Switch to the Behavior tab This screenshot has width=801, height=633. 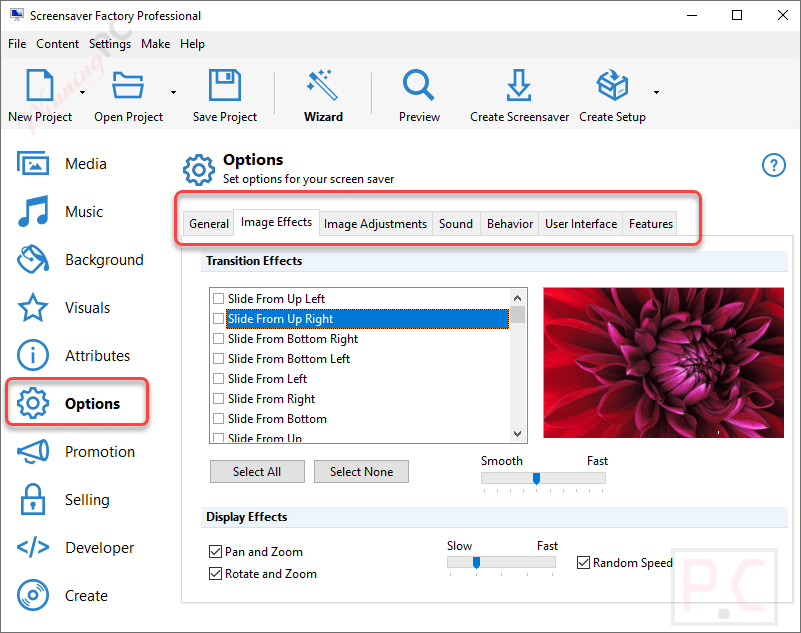(509, 224)
